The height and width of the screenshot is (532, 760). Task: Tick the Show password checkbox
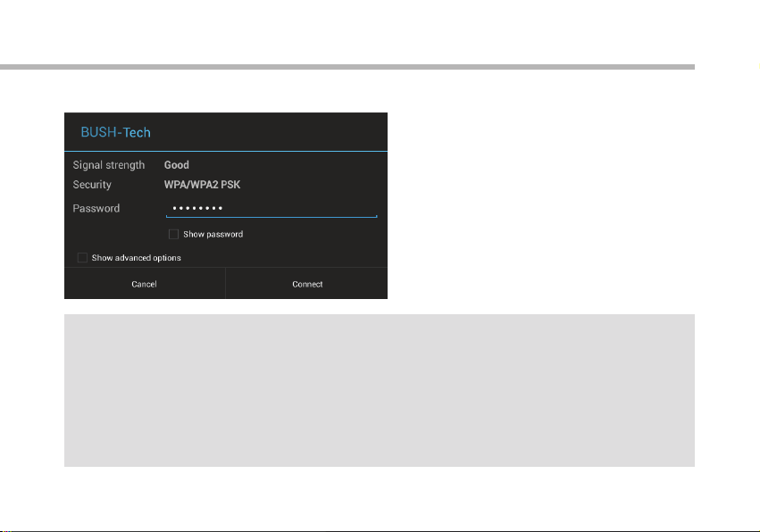172,235
